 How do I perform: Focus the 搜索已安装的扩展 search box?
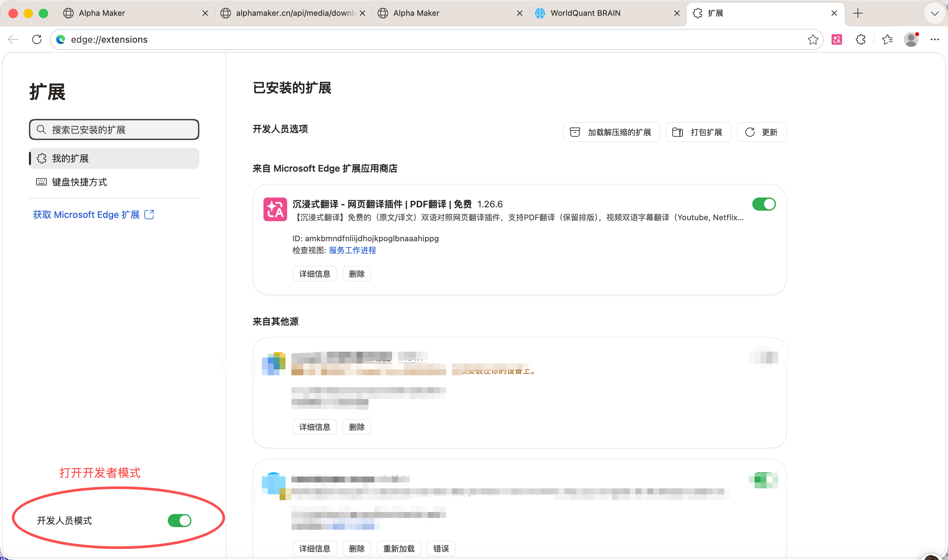click(x=114, y=130)
